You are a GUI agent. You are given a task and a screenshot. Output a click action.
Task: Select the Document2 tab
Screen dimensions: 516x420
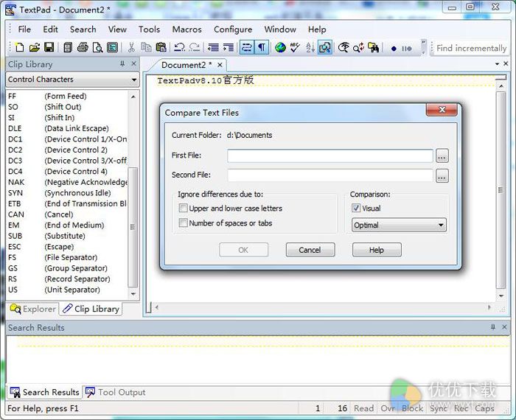click(186, 65)
